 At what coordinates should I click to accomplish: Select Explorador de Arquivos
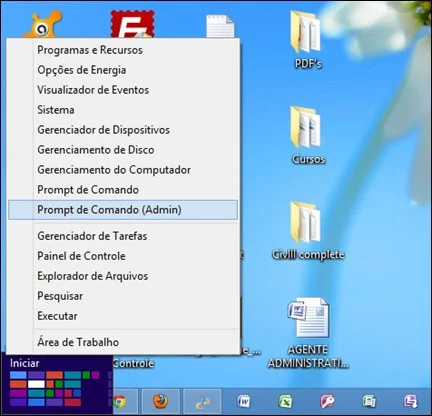pos(123,276)
